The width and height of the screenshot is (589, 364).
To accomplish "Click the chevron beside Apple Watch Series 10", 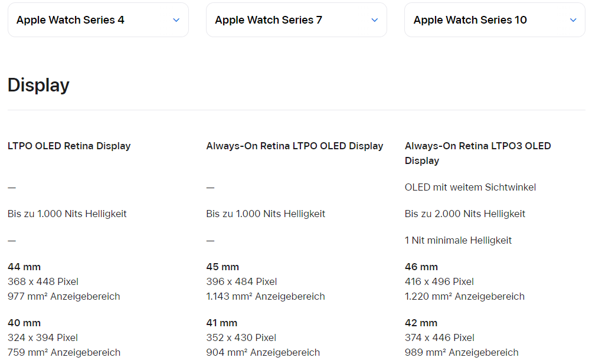I will (573, 20).
